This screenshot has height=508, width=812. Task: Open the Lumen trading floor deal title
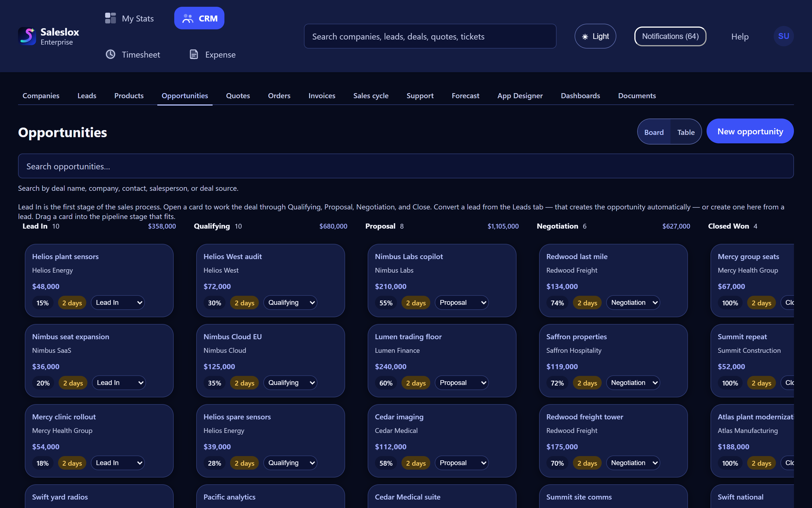click(408, 337)
